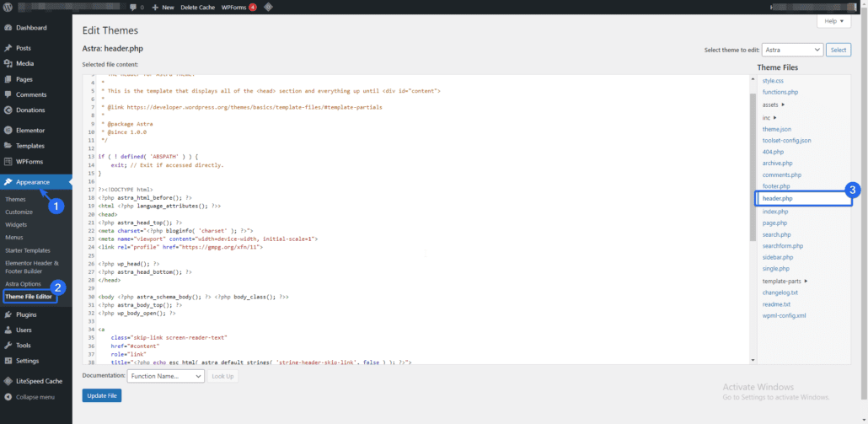Click the LiteSpeed Cache icon in sidebar
Viewport: 868px width, 424px height.
click(8, 381)
